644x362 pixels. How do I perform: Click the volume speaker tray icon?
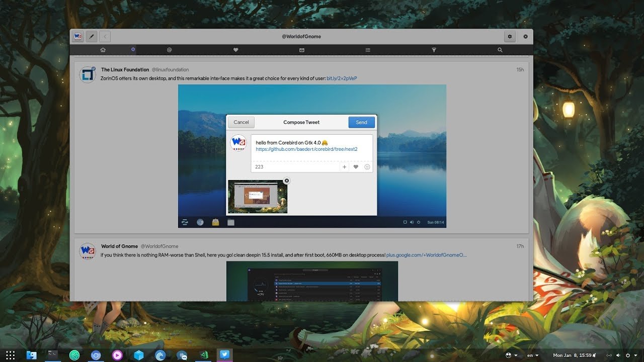(x=618, y=355)
